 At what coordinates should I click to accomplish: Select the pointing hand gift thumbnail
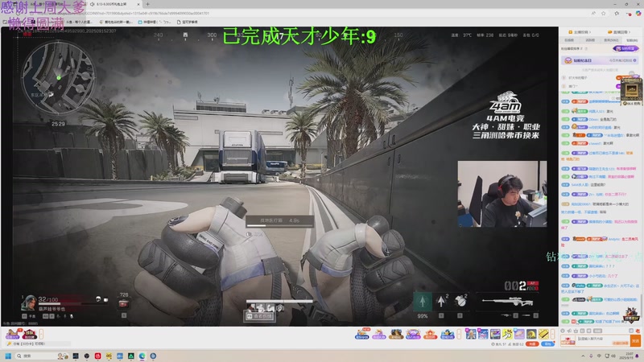pos(508,334)
